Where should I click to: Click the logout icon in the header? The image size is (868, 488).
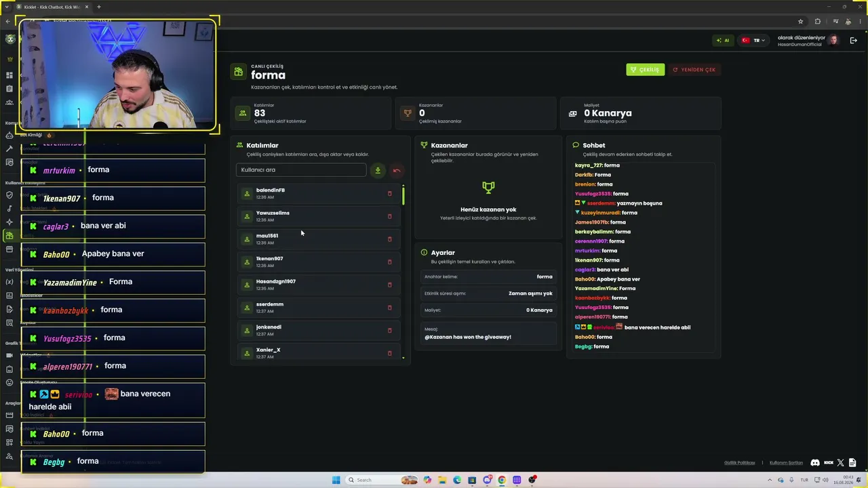click(854, 41)
